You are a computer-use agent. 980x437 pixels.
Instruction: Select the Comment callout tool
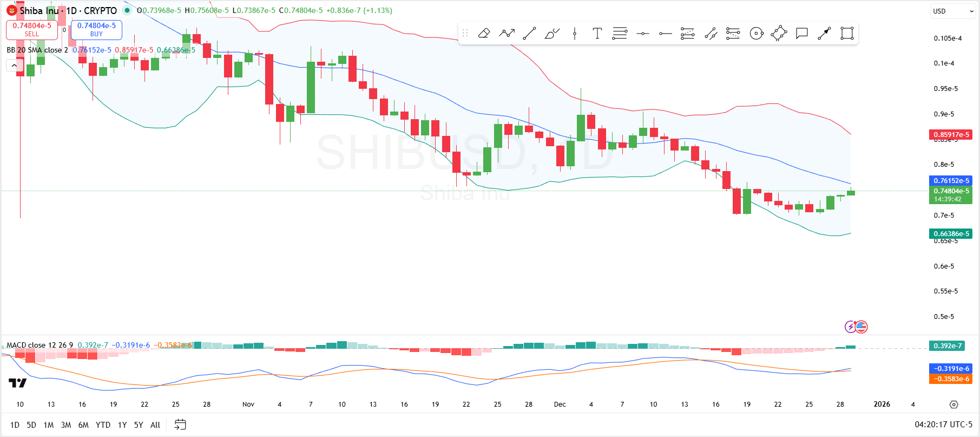pyautogui.click(x=801, y=34)
